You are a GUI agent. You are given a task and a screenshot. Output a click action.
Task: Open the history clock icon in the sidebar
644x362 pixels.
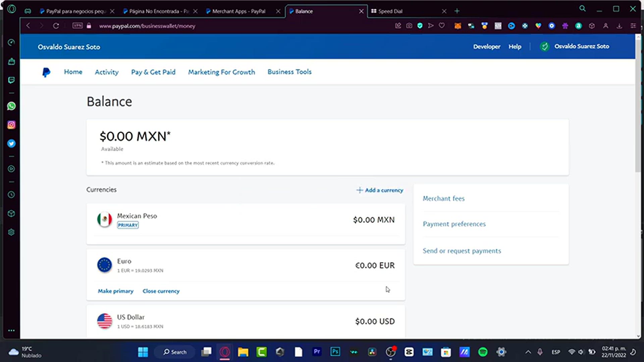[11, 195]
